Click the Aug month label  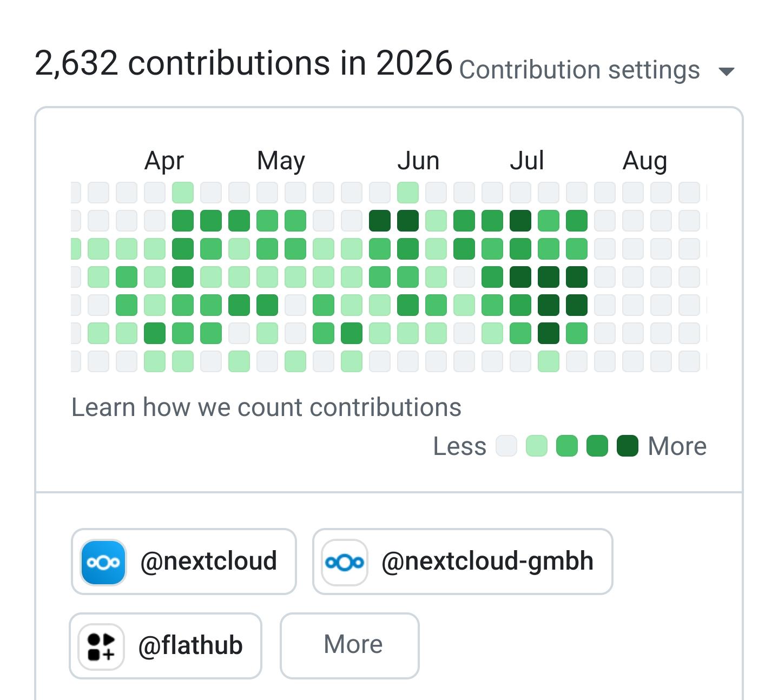(645, 161)
